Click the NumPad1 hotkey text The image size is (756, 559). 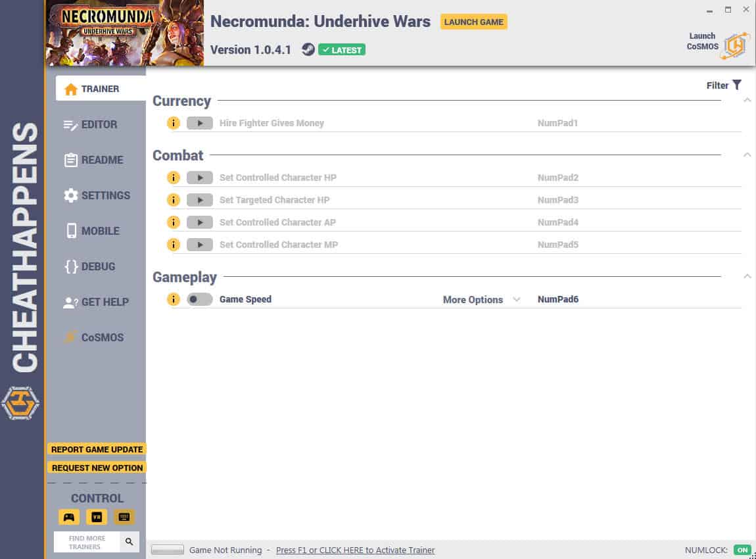pyautogui.click(x=557, y=123)
